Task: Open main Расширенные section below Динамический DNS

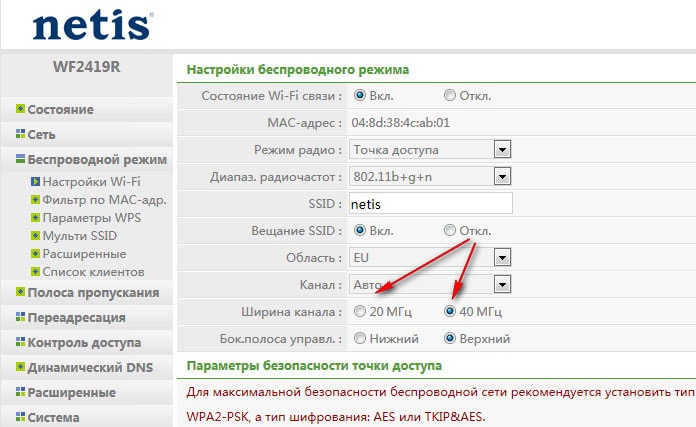Action: pos(71,393)
